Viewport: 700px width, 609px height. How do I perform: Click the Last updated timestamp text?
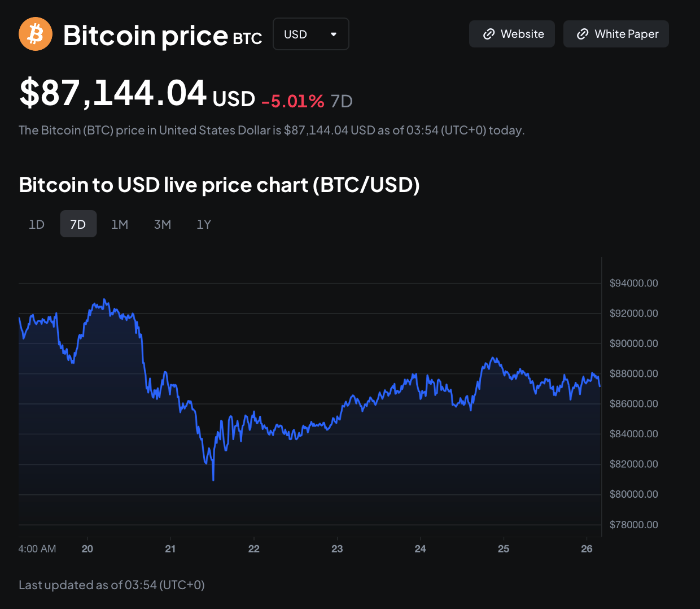(112, 585)
